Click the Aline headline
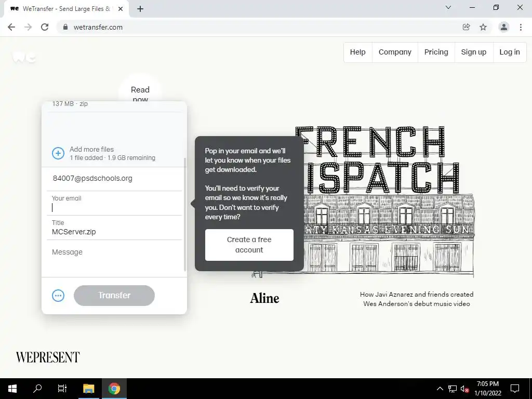 pos(264,298)
